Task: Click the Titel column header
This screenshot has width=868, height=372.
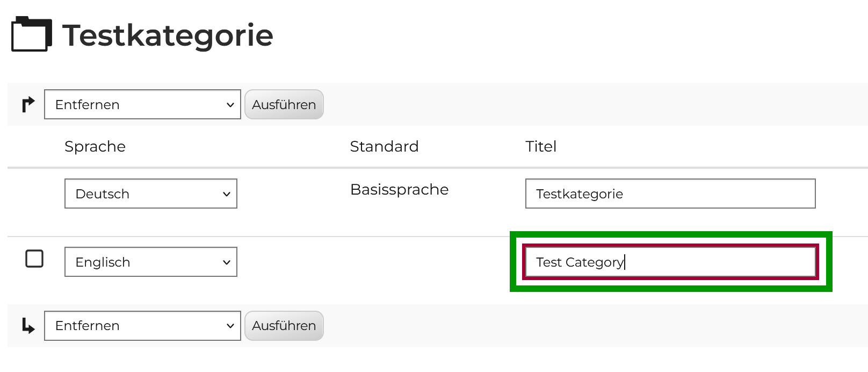Action: [540, 146]
